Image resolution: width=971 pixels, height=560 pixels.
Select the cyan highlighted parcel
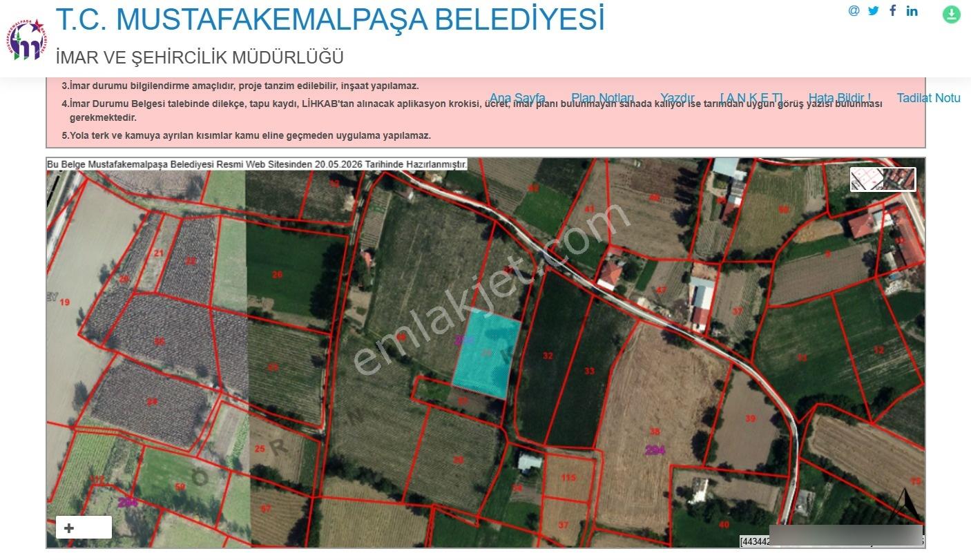point(486,354)
